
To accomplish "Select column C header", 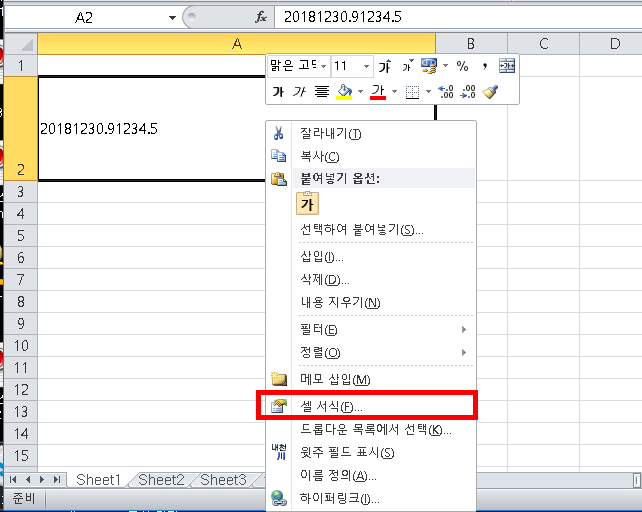I will 543,44.
